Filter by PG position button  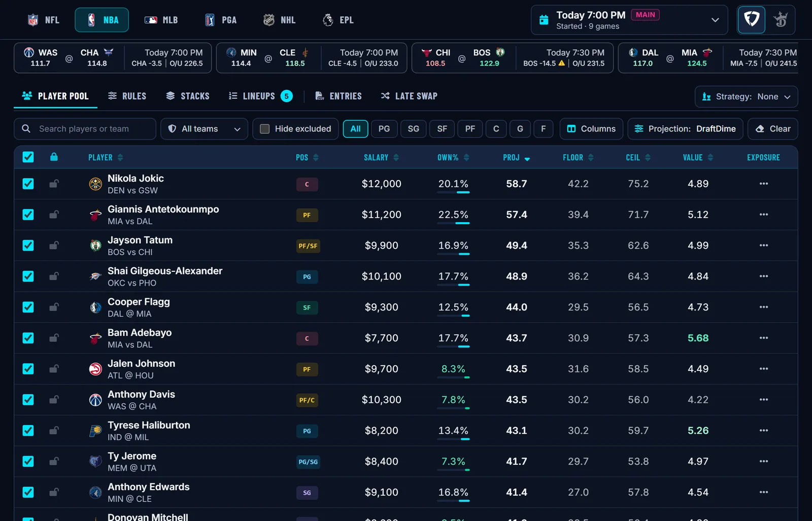pyautogui.click(x=384, y=129)
